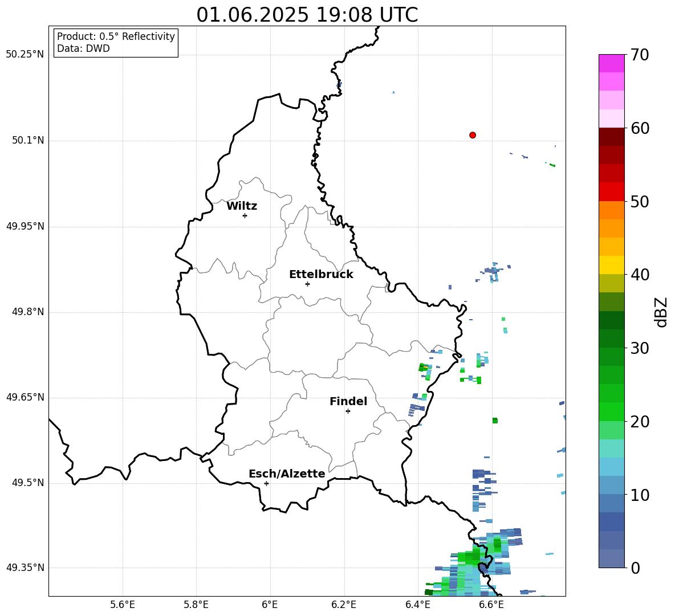Viewport: 675px width, 616px height.
Task: Click the dBZ colorbar label
Action: [661, 312]
